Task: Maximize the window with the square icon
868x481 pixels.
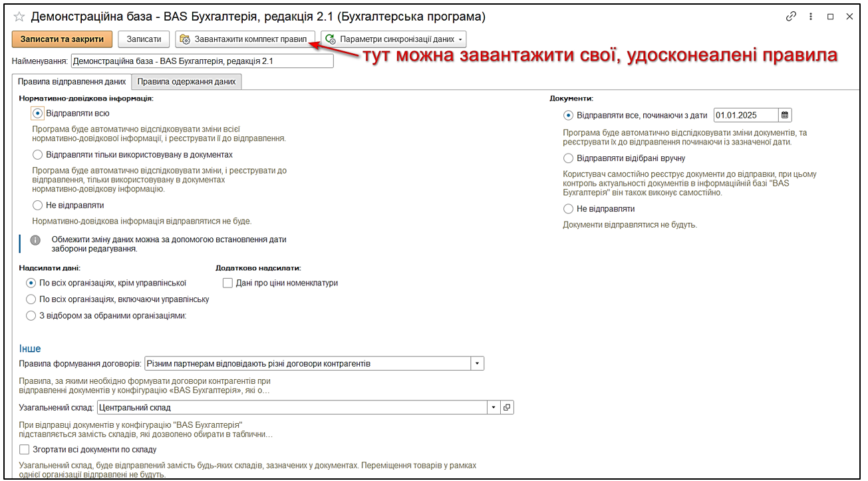Action: click(830, 17)
